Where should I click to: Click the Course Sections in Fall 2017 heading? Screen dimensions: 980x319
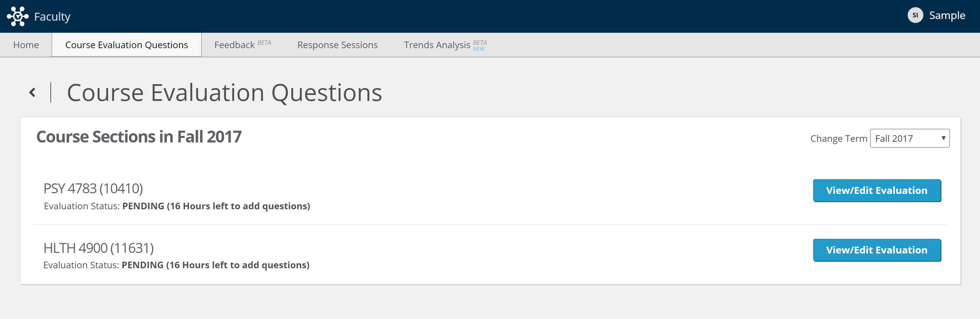point(139,137)
